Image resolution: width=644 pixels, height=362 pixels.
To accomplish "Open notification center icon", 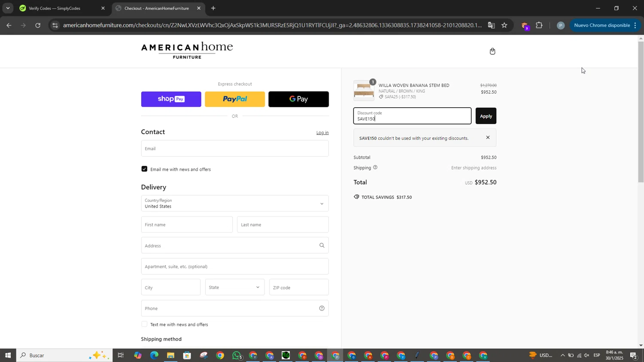I will pyautogui.click(x=634, y=355).
